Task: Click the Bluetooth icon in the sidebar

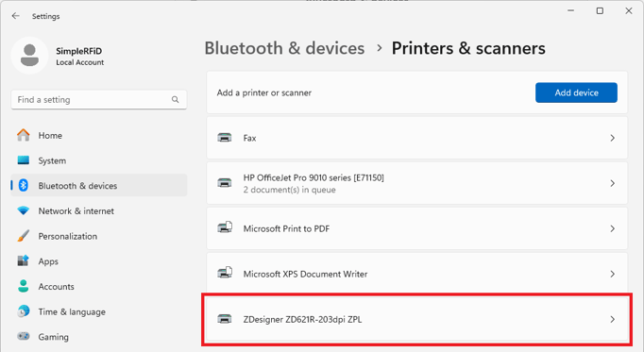Action: pyautogui.click(x=24, y=185)
